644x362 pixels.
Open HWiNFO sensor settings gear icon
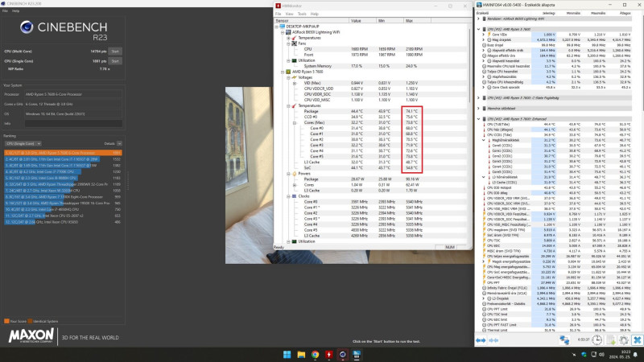(x=624, y=339)
